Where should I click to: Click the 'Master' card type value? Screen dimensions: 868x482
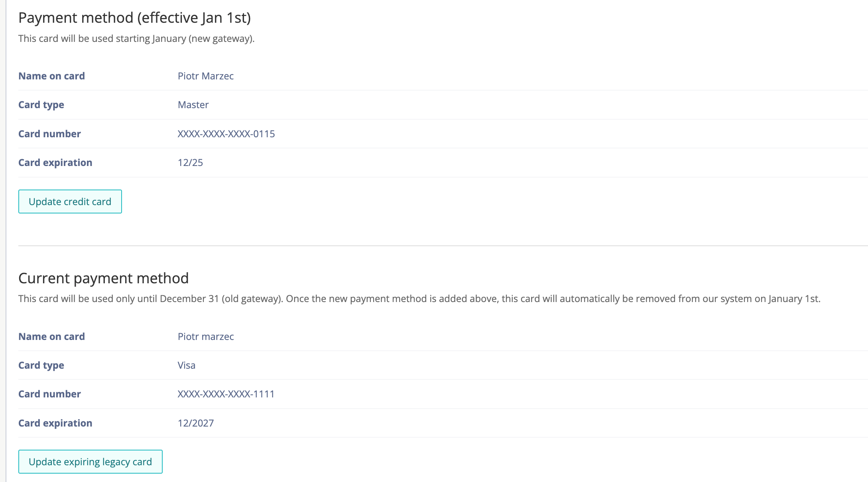pyautogui.click(x=193, y=105)
